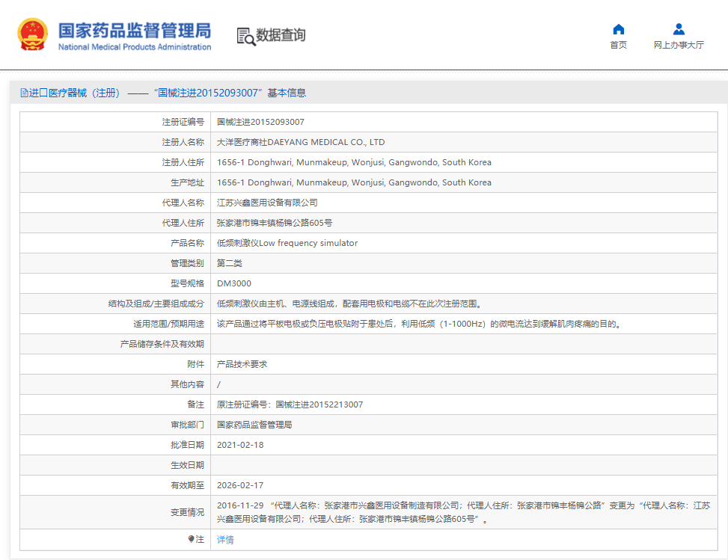
Task: Click the lightbulb icon beside 注
Action: [191, 539]
